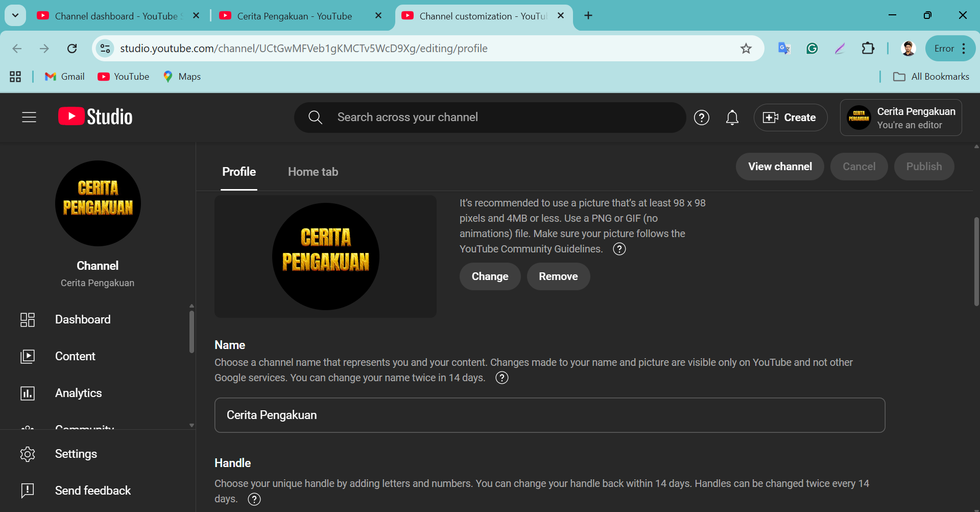Viewport: 980px width, 512px height.
Task: Open the Cerita Pengakuan account menu
Action: pyautogui.click(x=900, y=117)
